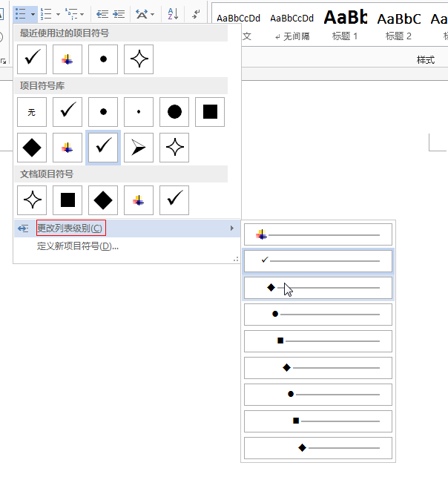Select list level 4 with circle bullet
The width and height of the screenshot is (448, 477).
click(x=318, y=315)
